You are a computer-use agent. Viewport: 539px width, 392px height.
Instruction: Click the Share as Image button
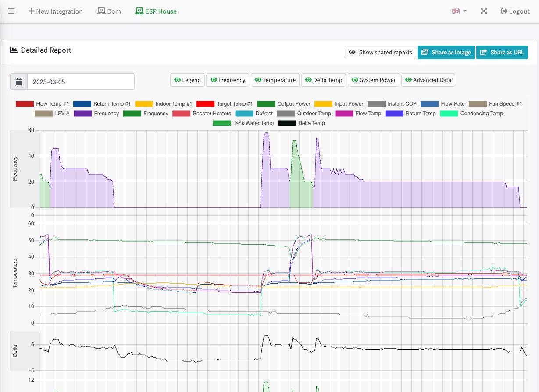pyautogui.click(x=446, y=52)
